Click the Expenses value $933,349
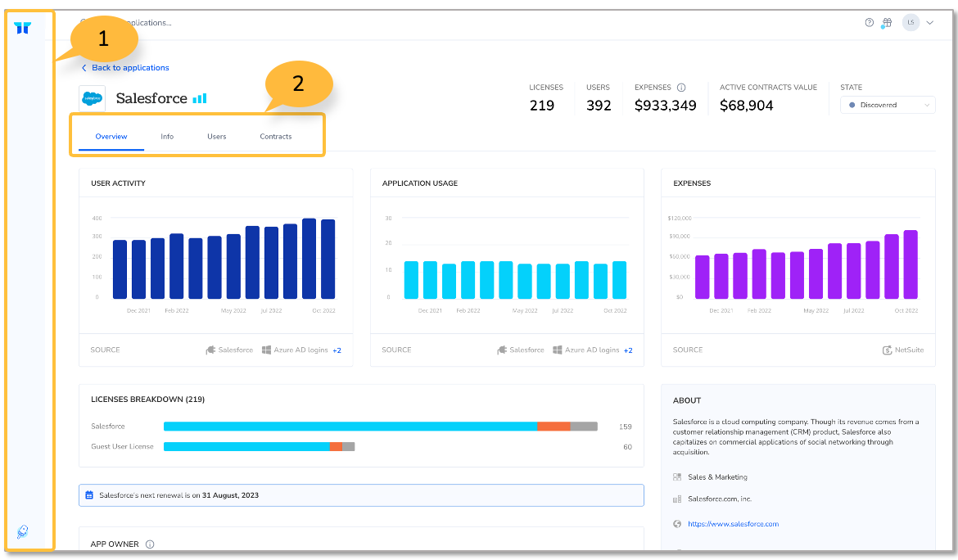Viewport: 958px width, 560px height. tap(666, 106)
